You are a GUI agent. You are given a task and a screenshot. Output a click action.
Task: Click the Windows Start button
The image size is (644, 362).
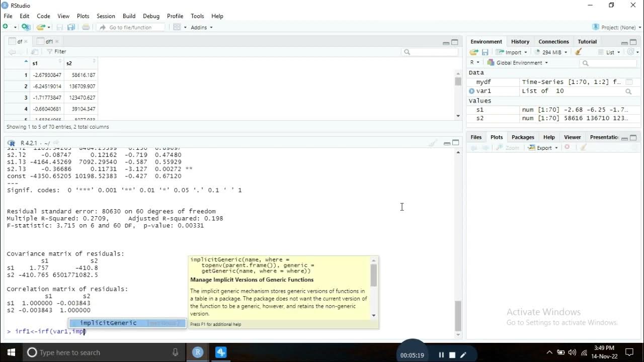point(11,352)
